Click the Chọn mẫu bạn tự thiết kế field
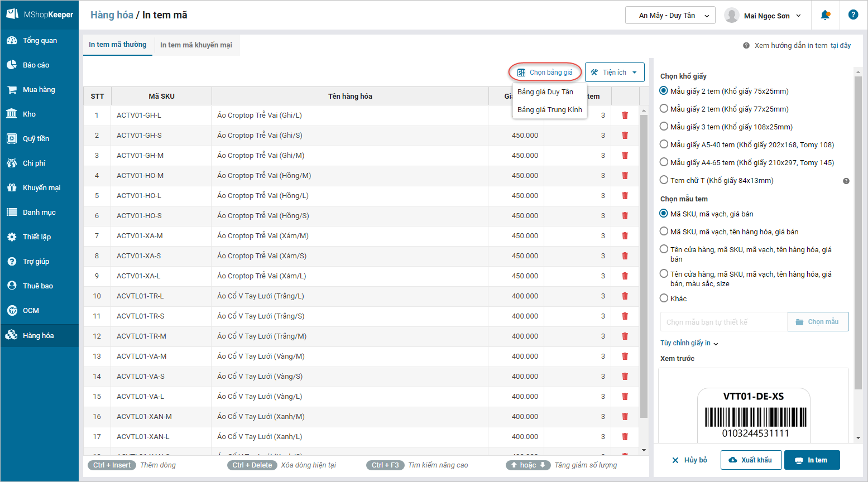The image size is (868, 482). [x=723, y=322]
